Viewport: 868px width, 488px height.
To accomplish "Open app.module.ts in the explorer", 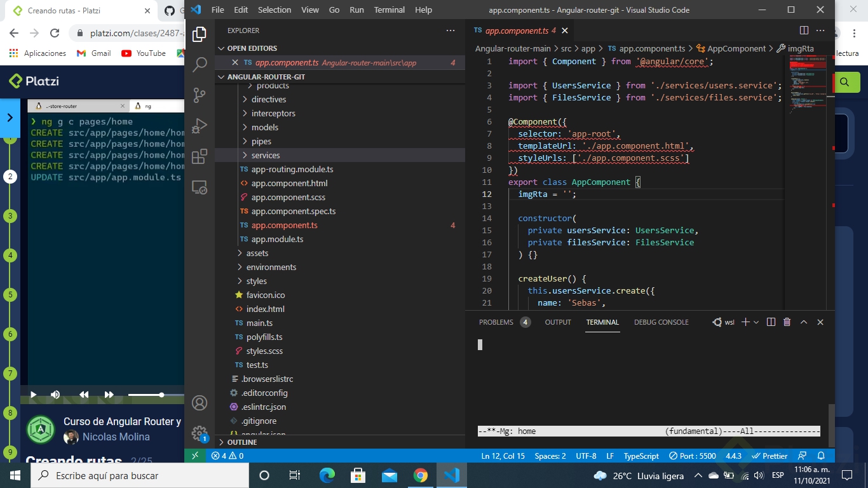I will point(277,239).
